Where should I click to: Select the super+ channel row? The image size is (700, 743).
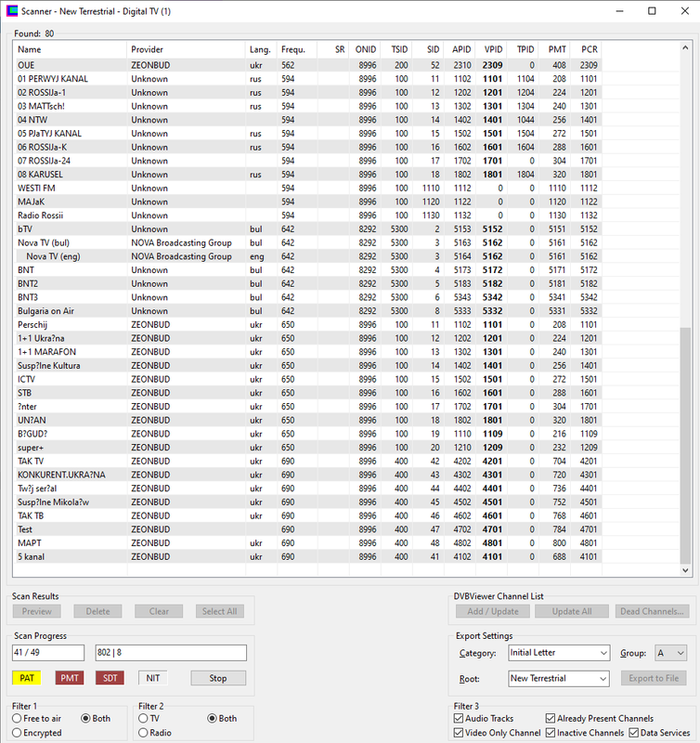[308, 448]
